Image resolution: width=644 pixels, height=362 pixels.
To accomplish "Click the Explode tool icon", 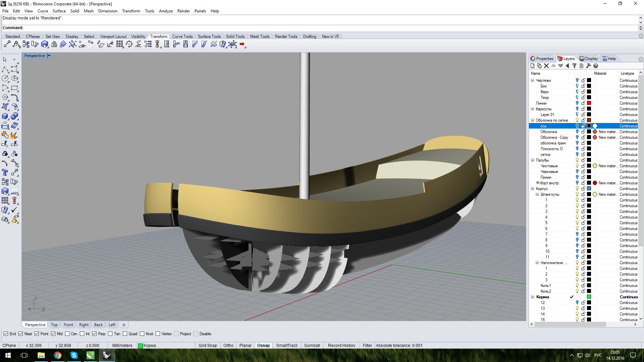I will point(14,135).
